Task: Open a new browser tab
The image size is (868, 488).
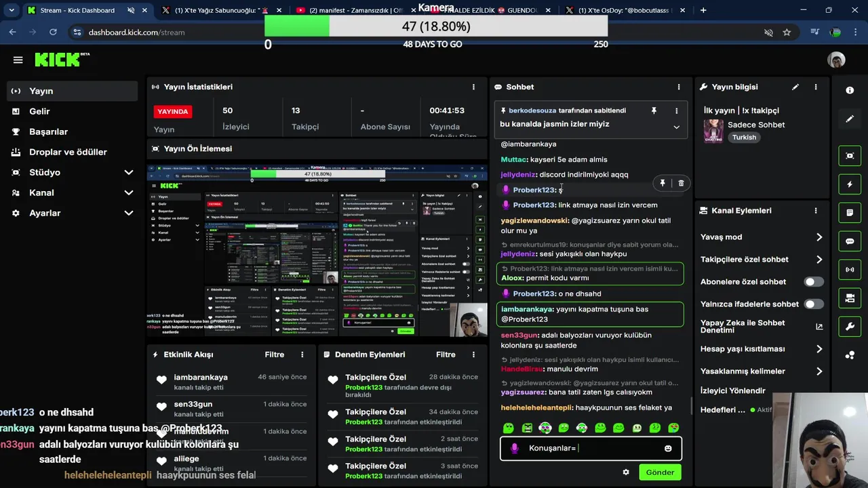Action: (x=703, y=10)
